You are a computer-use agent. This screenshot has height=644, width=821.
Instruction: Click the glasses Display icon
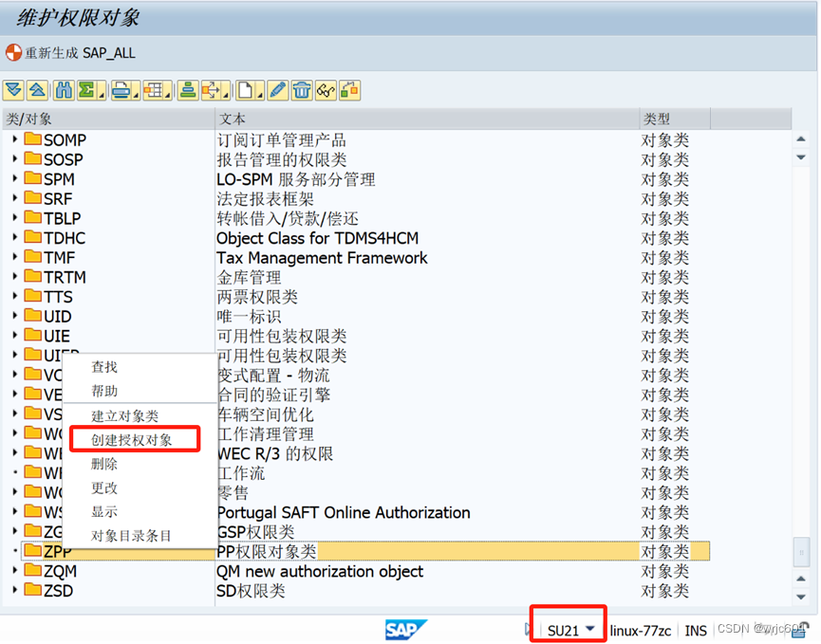point(326,90)
